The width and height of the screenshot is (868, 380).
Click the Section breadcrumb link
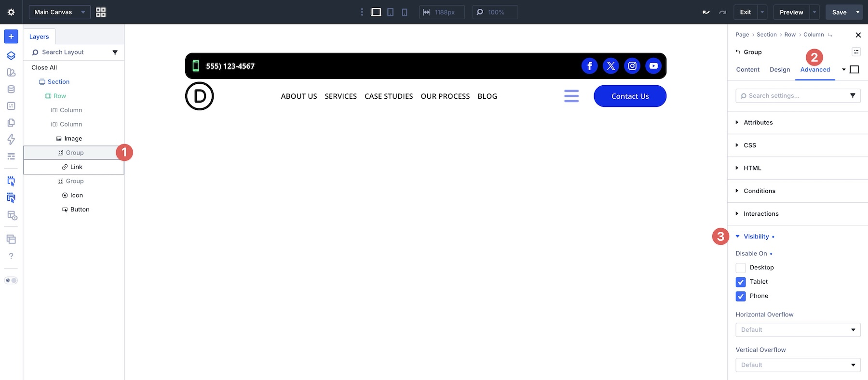(x=767, y=35)
